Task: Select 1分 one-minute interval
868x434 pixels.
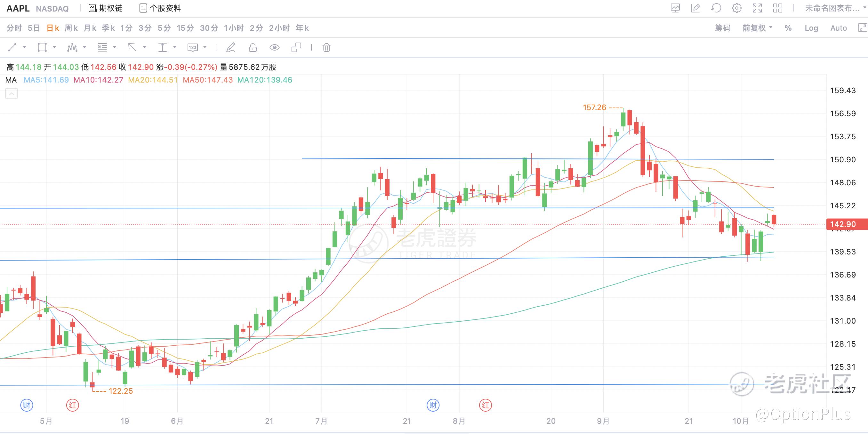Action: click(x=127, y=28)
